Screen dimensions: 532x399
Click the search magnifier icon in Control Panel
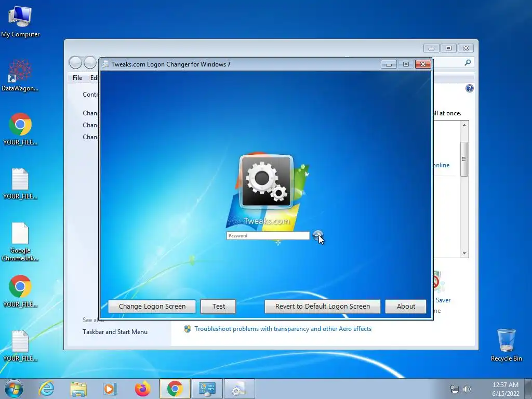[468, 62]
